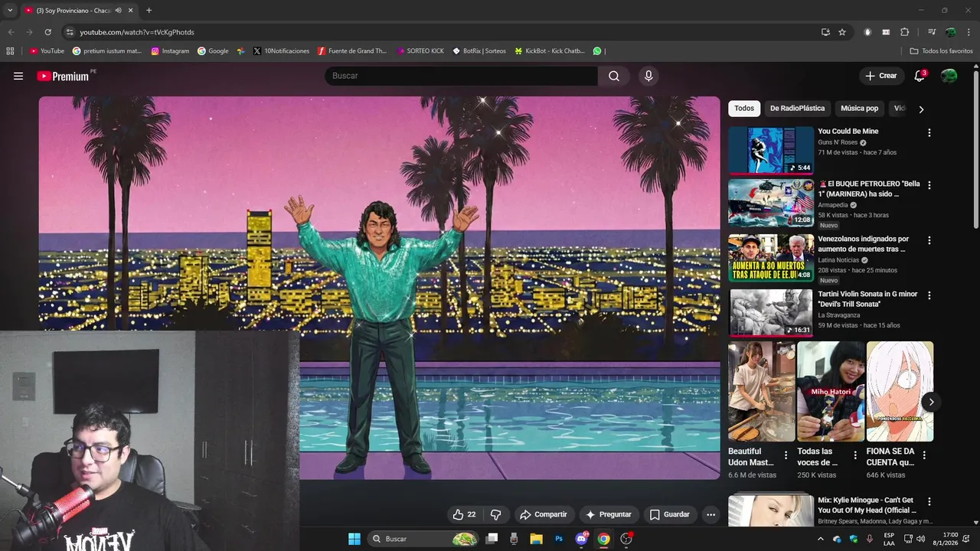
Task: Select the Música pop filter chip
Action: [859, 109]
